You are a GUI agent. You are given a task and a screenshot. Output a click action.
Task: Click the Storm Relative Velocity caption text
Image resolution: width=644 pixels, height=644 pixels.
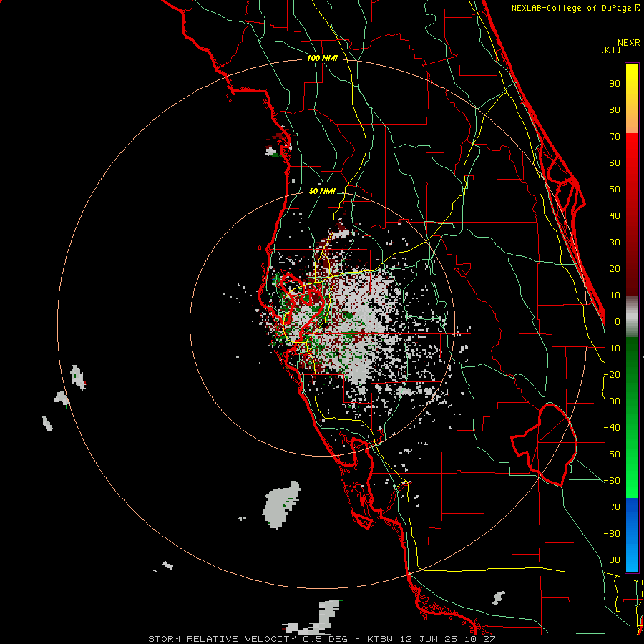[x=321, y=639]
